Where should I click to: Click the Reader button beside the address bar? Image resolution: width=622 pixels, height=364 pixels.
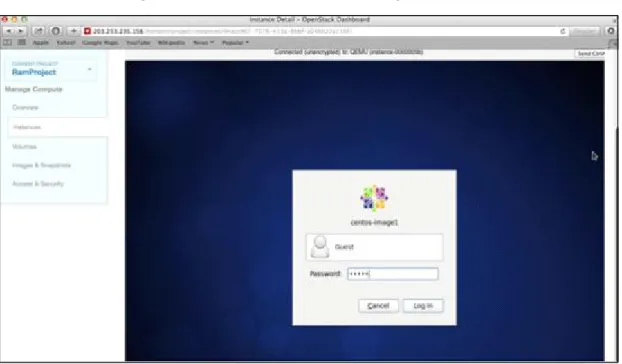coord(585,31)
